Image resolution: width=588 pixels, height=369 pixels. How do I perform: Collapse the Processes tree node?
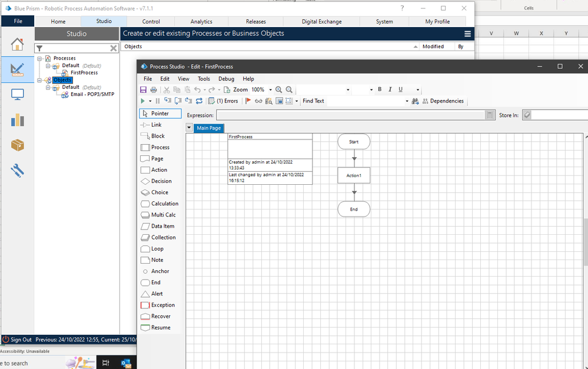coord(39,58)
